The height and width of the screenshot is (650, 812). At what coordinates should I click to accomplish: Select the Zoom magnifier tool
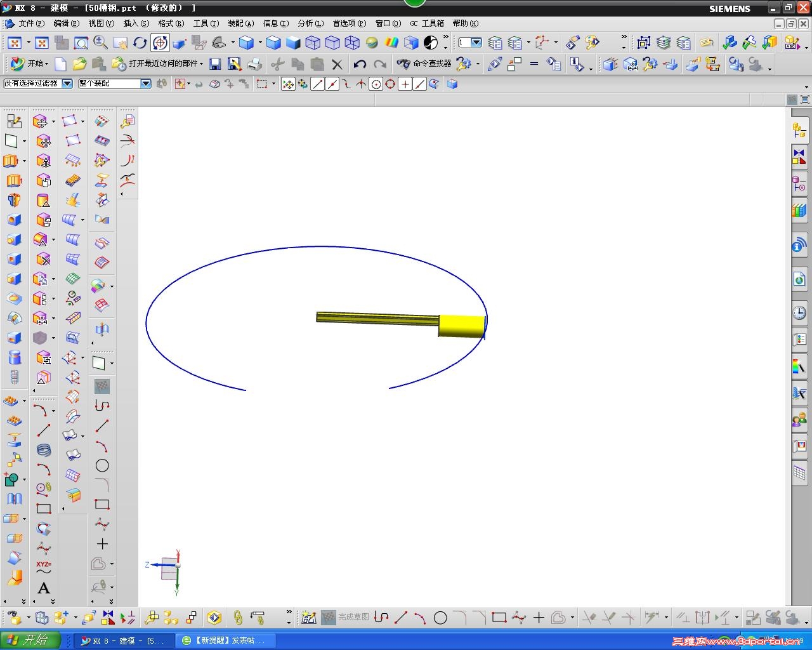tap(100, 43)
